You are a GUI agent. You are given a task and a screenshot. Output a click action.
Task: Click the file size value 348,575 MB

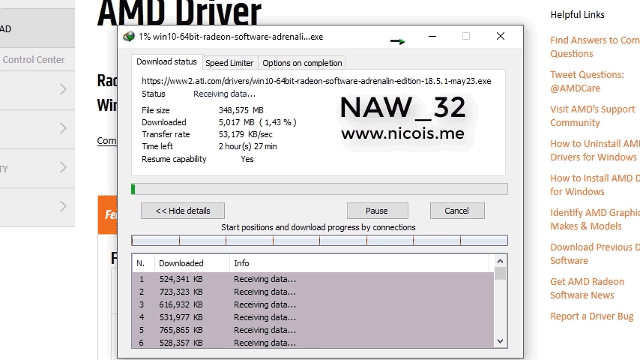click(241, 110)
